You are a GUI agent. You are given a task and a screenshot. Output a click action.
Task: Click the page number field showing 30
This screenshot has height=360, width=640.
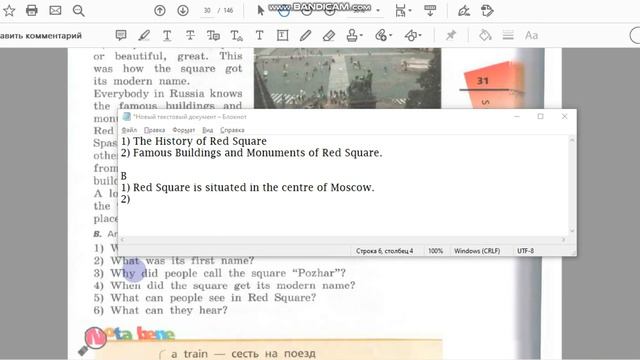pyautogui.click(x=207, y=11)
